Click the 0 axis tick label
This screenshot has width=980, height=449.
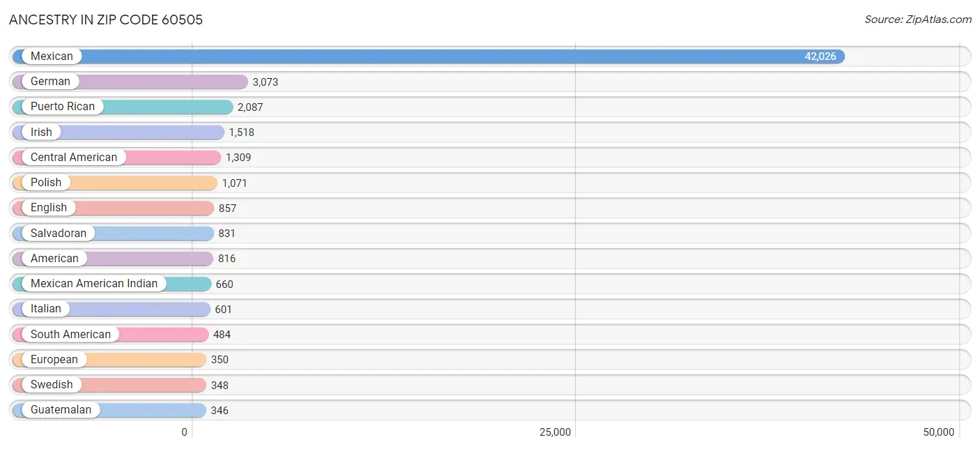point(185,432)
